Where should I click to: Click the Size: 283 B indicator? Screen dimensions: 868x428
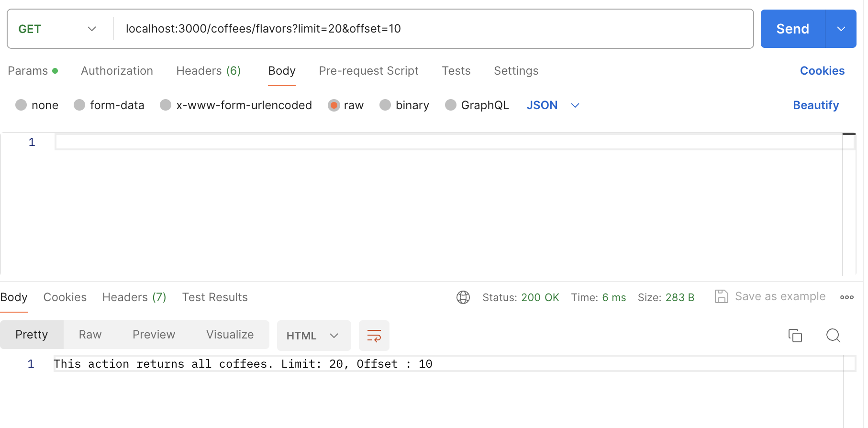(x=666, y=297)
